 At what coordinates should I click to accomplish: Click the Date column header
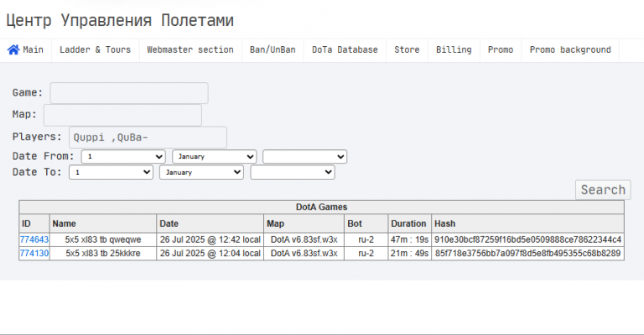click(210, 224)
